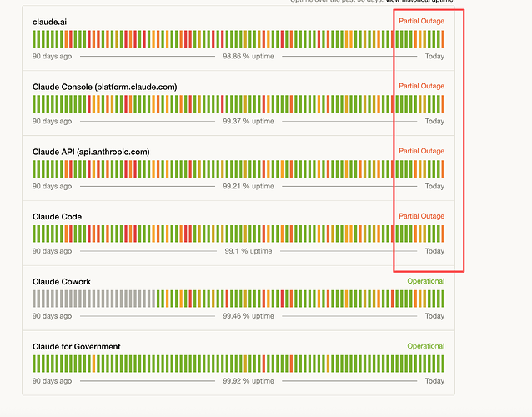Click the 99.46 % uptime value
The image size is (532, 417).
pos(248,316)
